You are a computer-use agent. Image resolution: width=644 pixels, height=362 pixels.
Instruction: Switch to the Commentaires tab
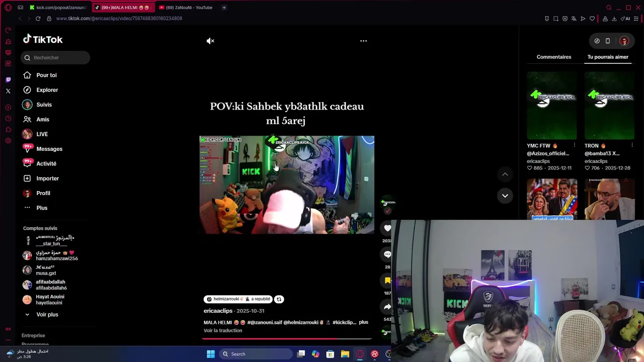click(x=553, y=57)
